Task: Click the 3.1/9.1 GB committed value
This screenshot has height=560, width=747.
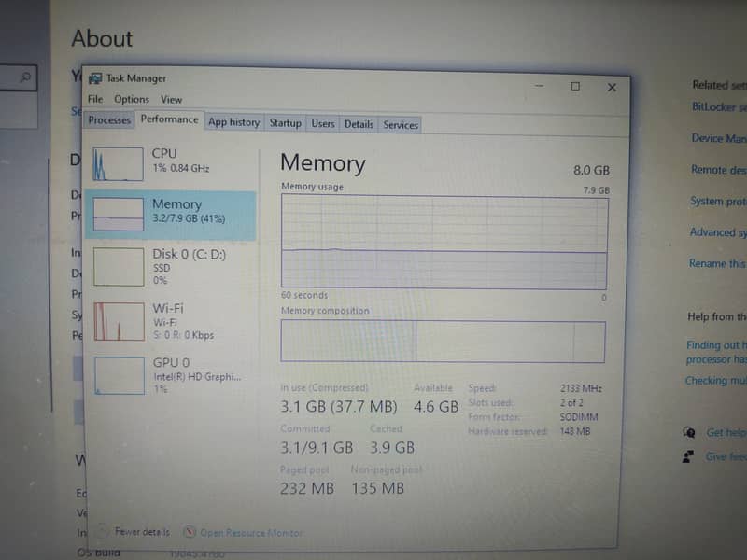Action: pyautogui.click(x=317, y=447)
